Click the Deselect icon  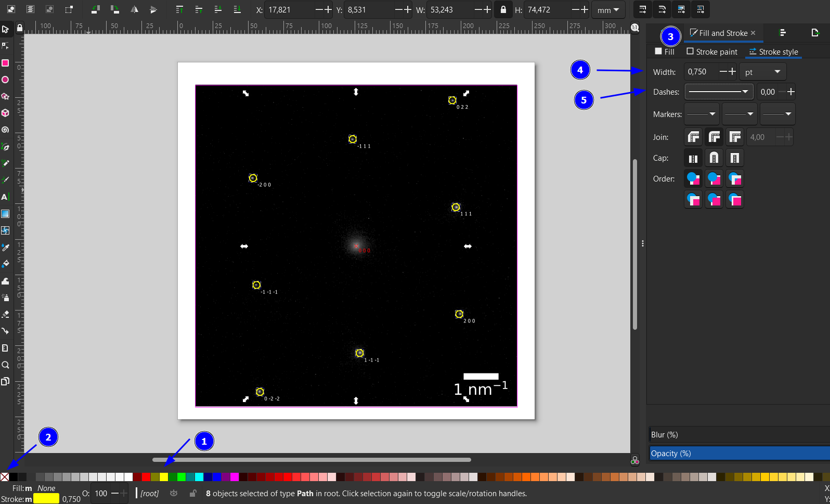[49, 9]
